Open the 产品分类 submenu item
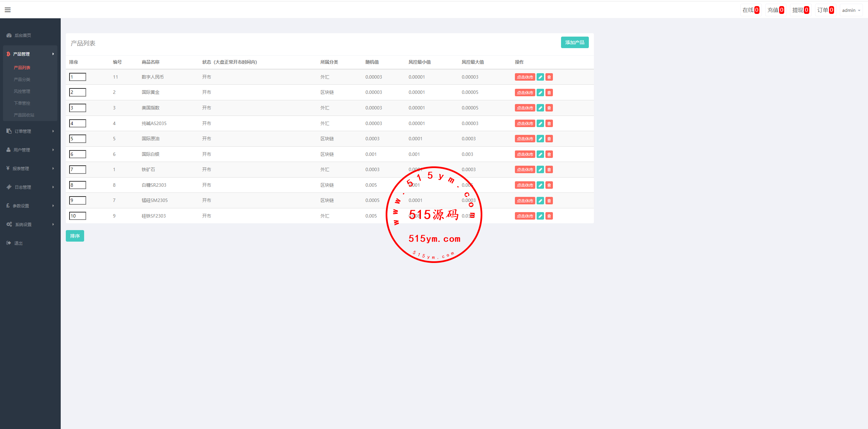This screenshot has width=868, height=429. pos(22,80)
